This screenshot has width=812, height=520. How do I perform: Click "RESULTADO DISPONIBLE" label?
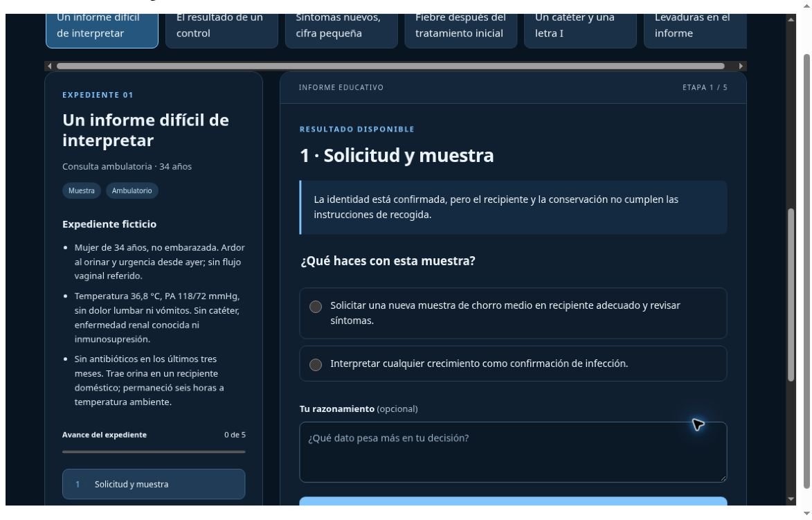click(x=357, y=129)
